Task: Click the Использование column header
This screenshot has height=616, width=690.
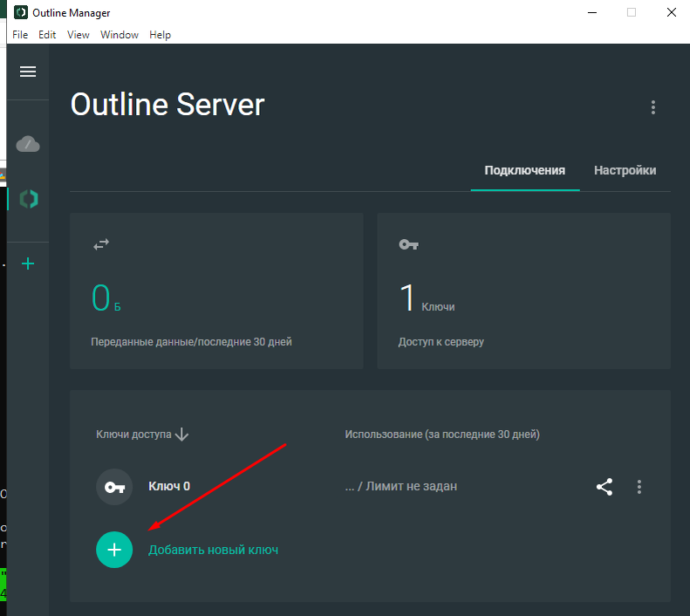Action: click(441, 435)
